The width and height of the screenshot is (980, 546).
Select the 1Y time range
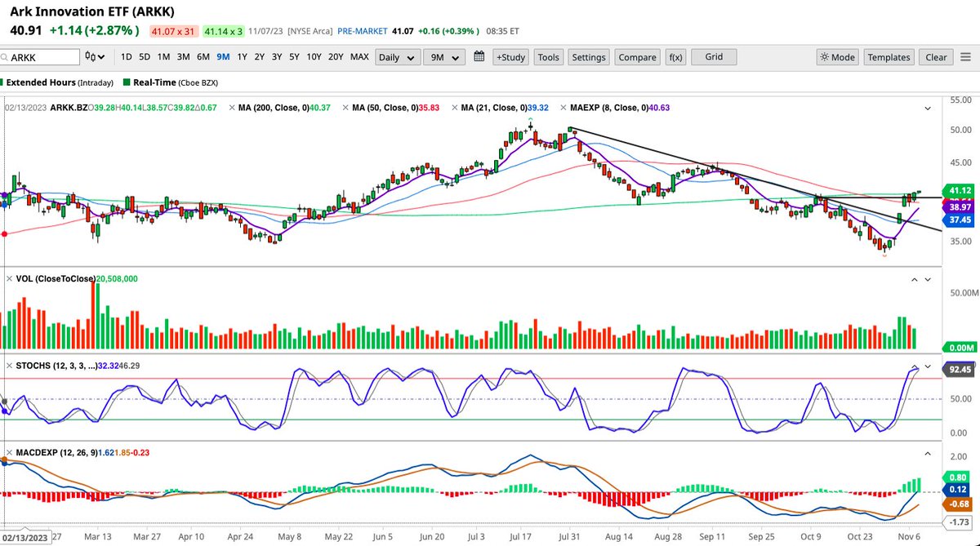242,57
